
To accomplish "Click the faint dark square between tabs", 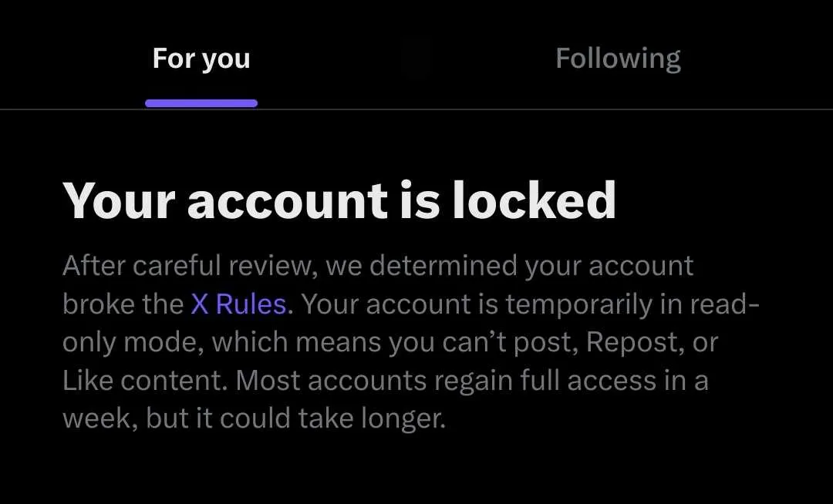I will 417,59.
